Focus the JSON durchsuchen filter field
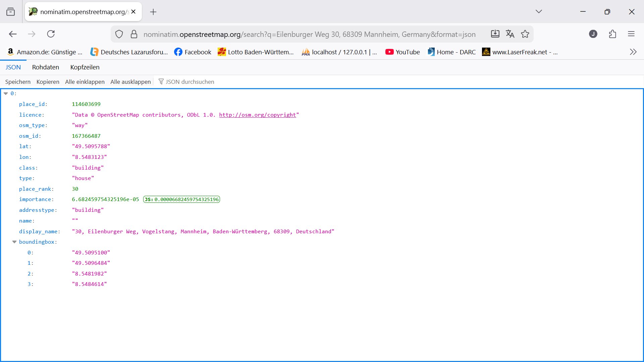 click(x=190, y=82)
